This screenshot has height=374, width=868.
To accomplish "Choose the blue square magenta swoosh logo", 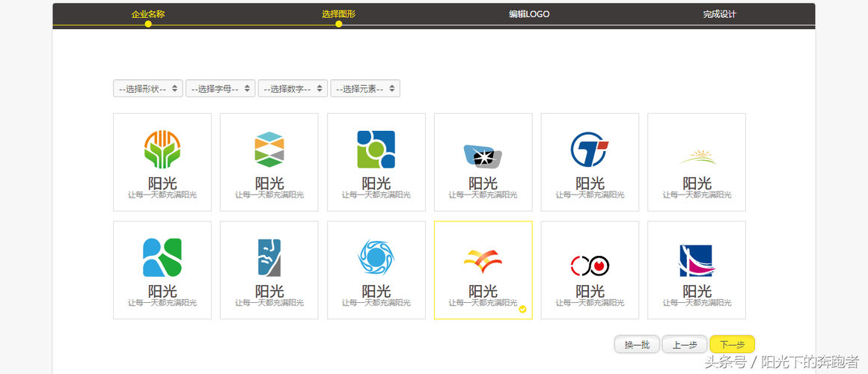I will click(697, 270).
